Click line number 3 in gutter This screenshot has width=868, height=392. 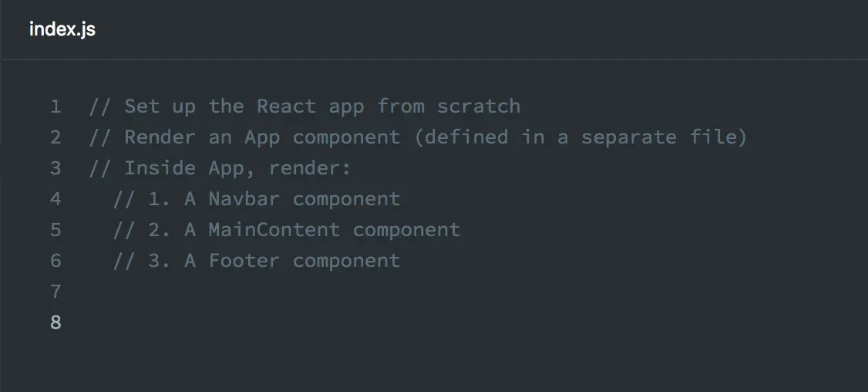tap(56, 168)
